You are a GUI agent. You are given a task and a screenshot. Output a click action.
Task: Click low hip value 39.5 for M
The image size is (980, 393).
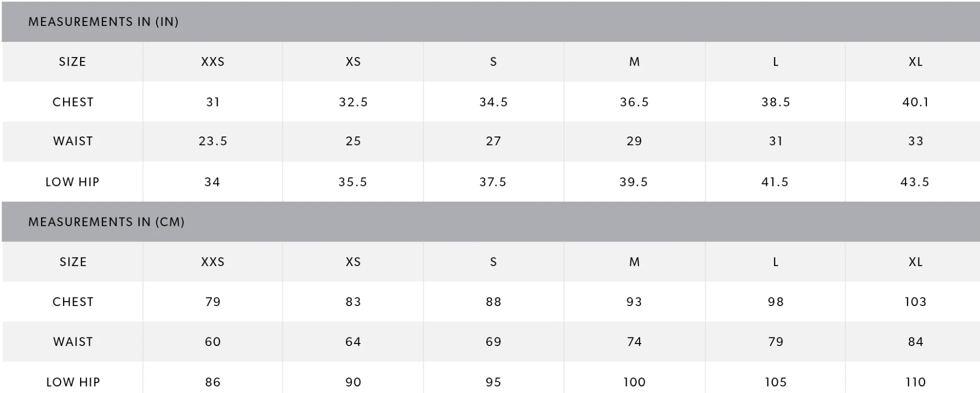click(x=634, y=182)
